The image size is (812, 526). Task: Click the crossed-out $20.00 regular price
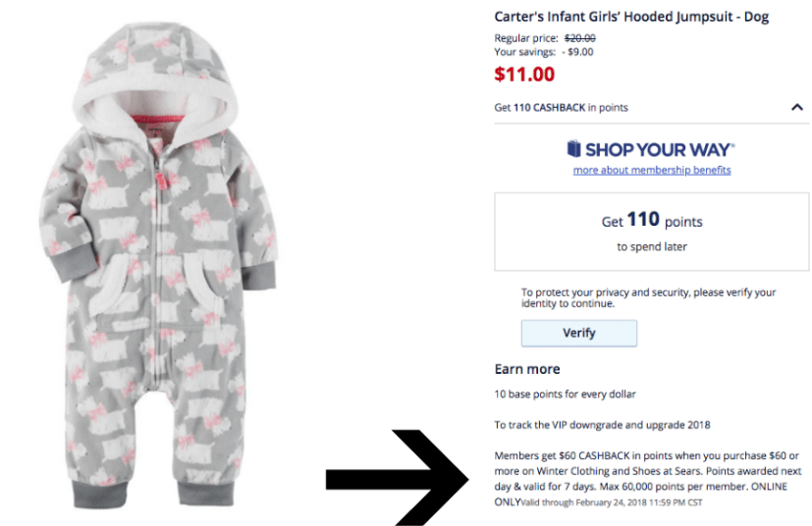point(579,38)
